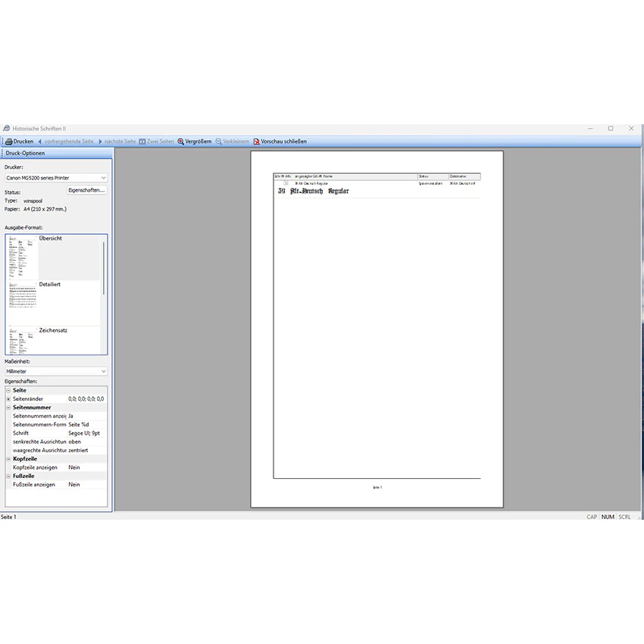Click the Verkleinern zoom-out icon
The image size is (644, 644).
click(219, 141)
